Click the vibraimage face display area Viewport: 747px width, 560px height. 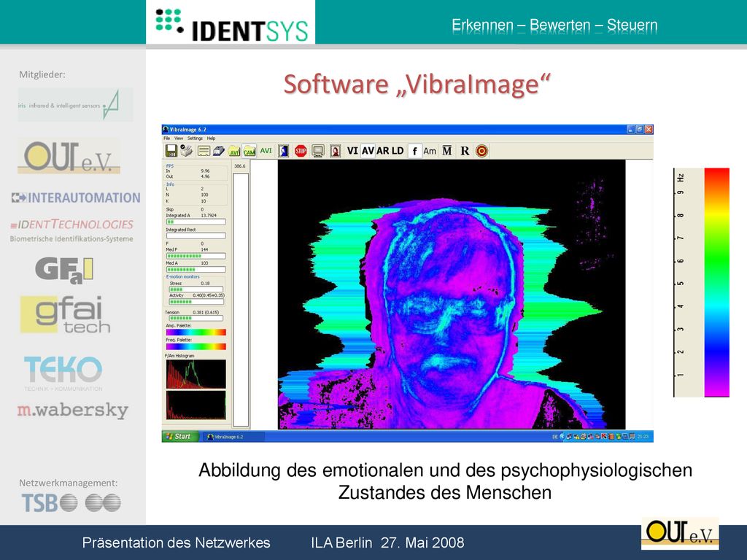point(451,295)
